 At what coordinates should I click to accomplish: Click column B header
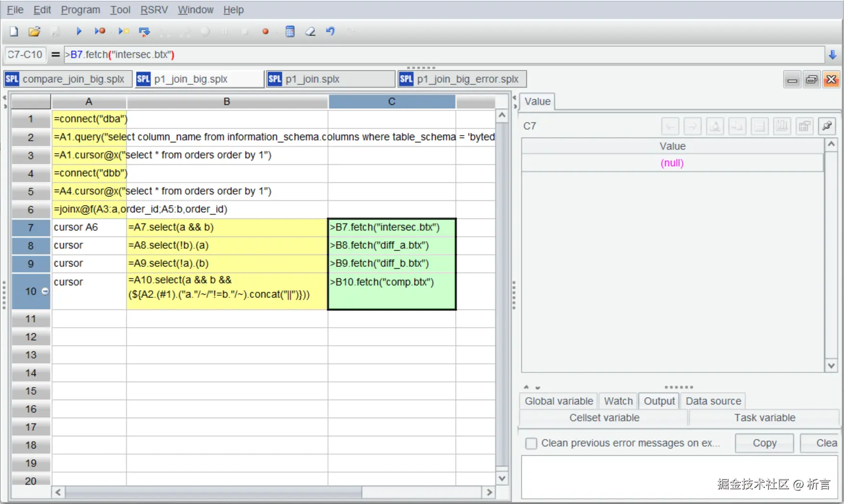pyautogui.click(x=227, y=102)
